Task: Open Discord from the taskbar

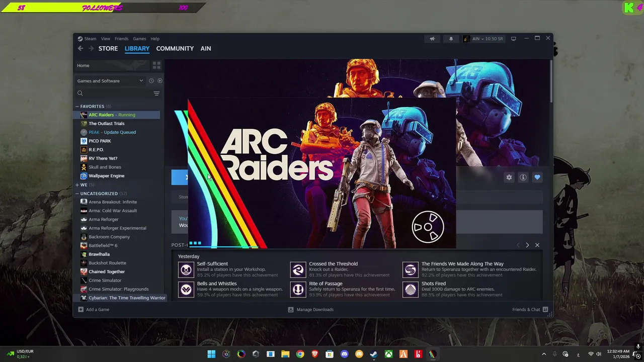Action: point(344,354)
